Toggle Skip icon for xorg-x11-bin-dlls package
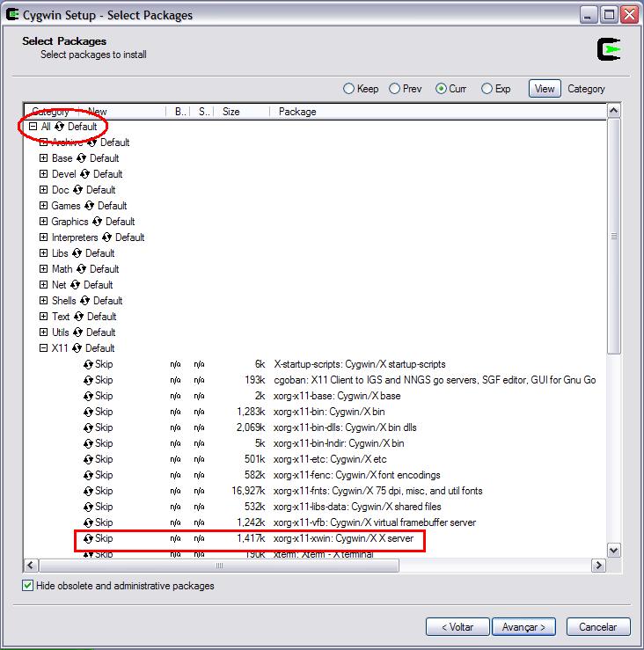This screenshot has height=650, width=644. point(88,427)
